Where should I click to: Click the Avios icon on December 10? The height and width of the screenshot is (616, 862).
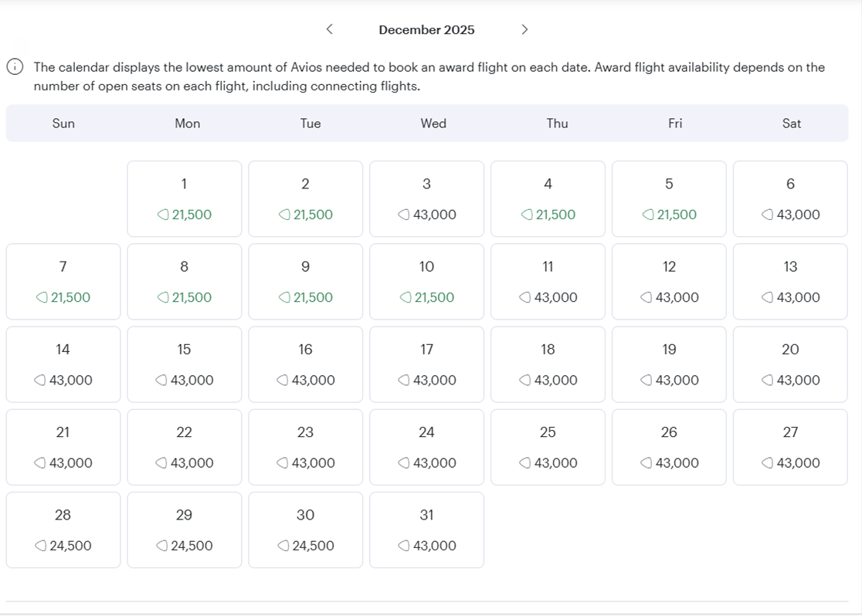[405, 297]
